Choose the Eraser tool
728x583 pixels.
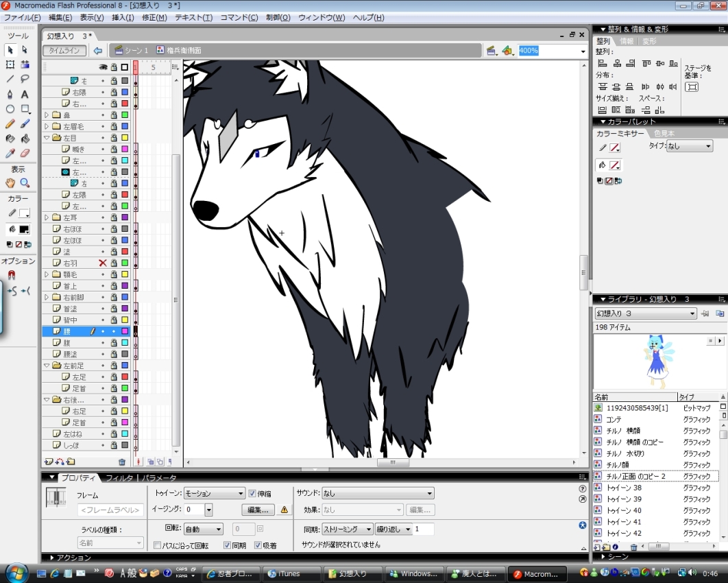[25, 154]
